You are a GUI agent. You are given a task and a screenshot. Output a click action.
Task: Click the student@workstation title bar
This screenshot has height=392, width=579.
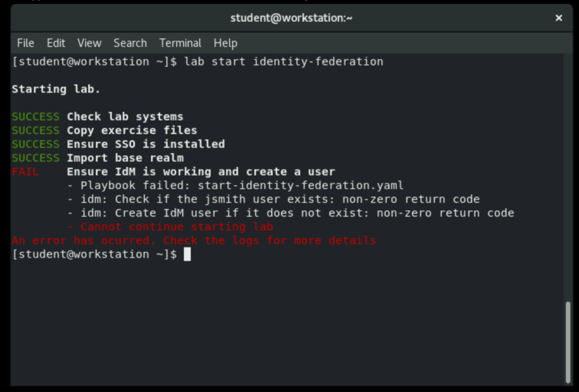click(291, 18)
